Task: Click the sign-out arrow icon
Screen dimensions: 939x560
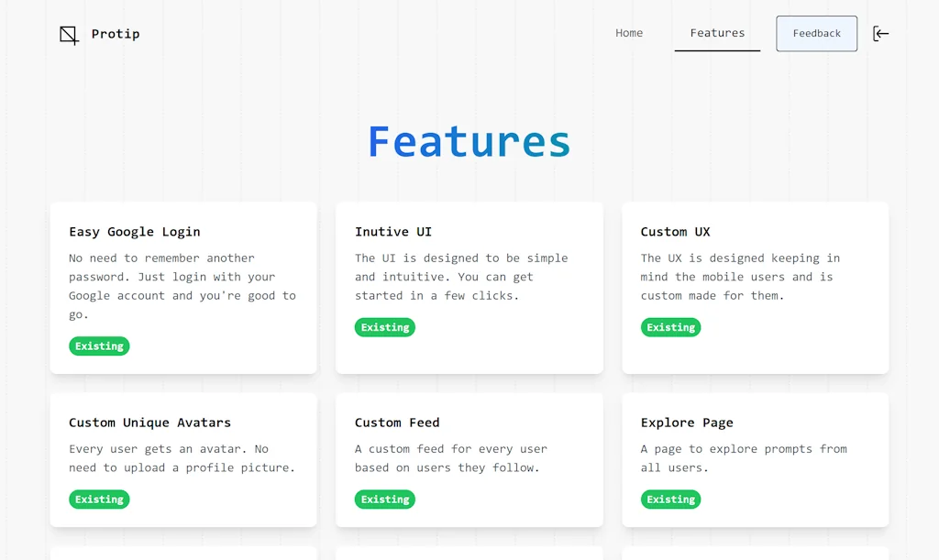Action: tap(880, 34)
